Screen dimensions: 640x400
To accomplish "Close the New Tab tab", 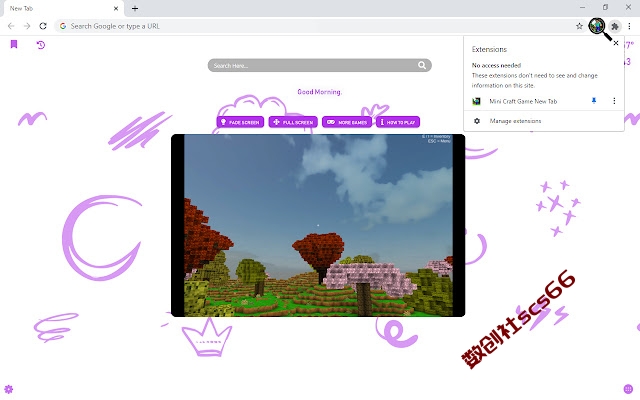I will [116, 8].
